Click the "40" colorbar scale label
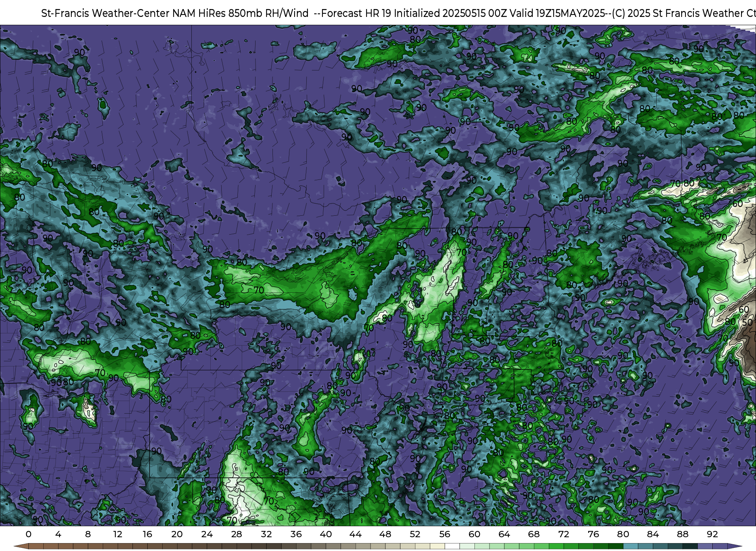Image resolution: width=756 pixels, height=551 pixels. (x=326, y=534)
